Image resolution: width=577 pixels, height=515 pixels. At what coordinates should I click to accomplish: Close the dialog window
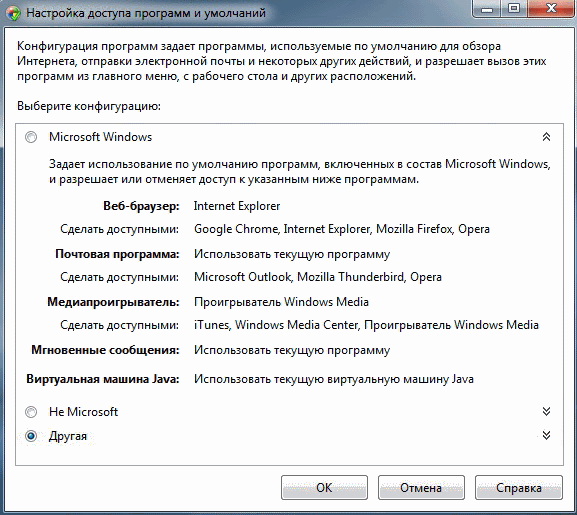(551, 9)
